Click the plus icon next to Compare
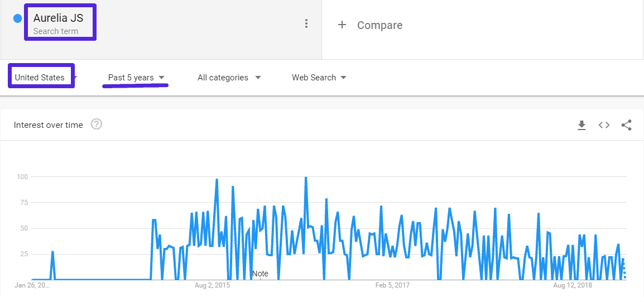This screenshot has height=297, width=644. click(x=342, y=25)
